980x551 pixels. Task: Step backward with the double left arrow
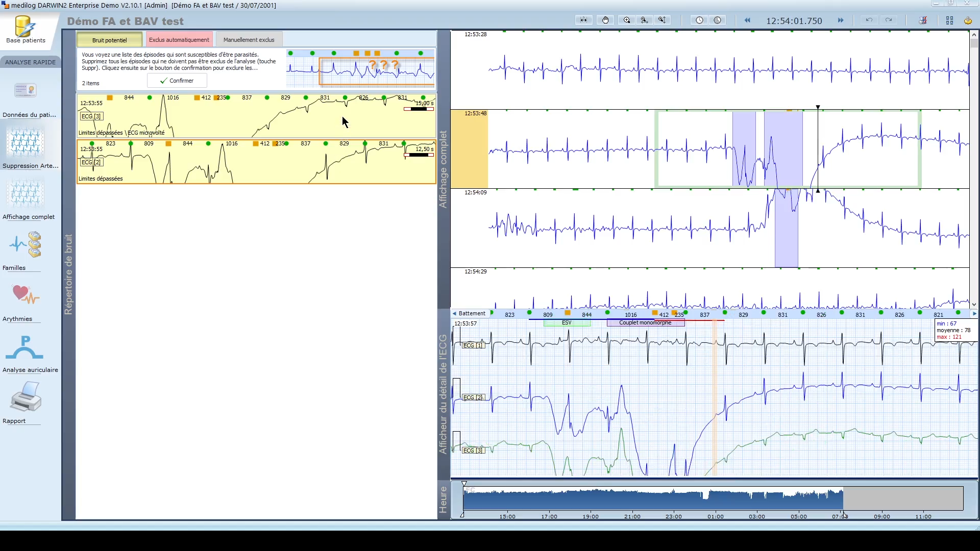747,20
